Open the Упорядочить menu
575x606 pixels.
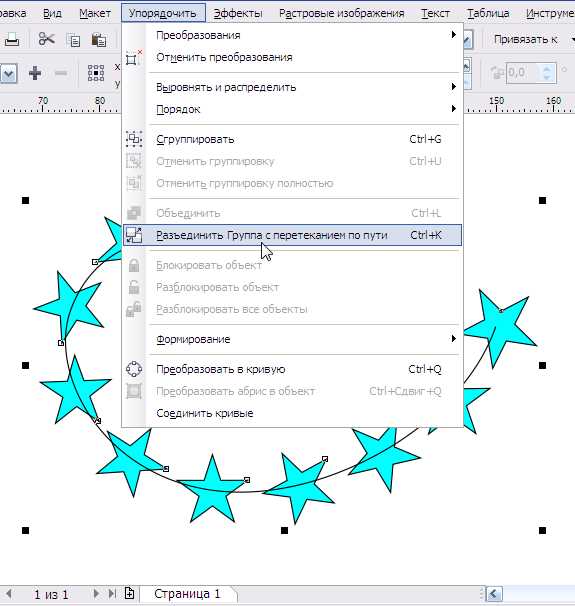pos(163,14)
